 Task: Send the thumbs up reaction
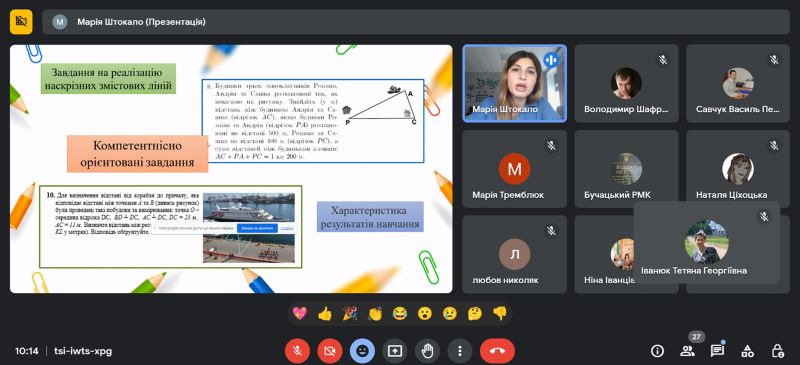click(x=324, y=313)
